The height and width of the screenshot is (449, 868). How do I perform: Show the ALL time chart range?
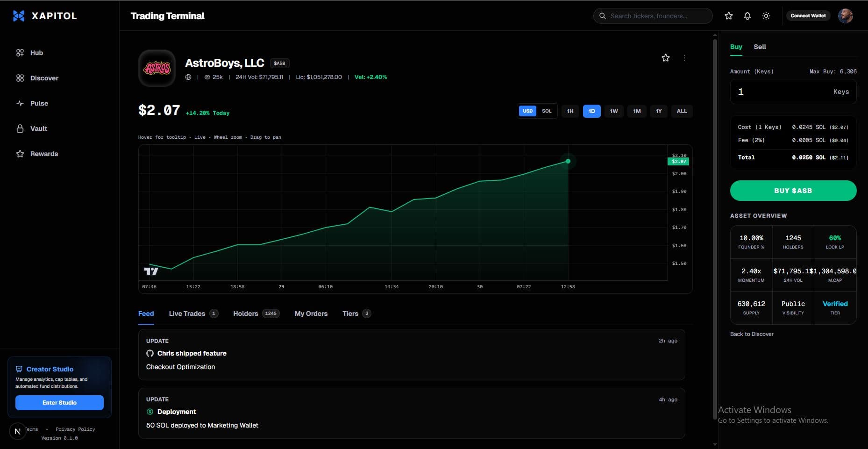click(x=682, y=111)
